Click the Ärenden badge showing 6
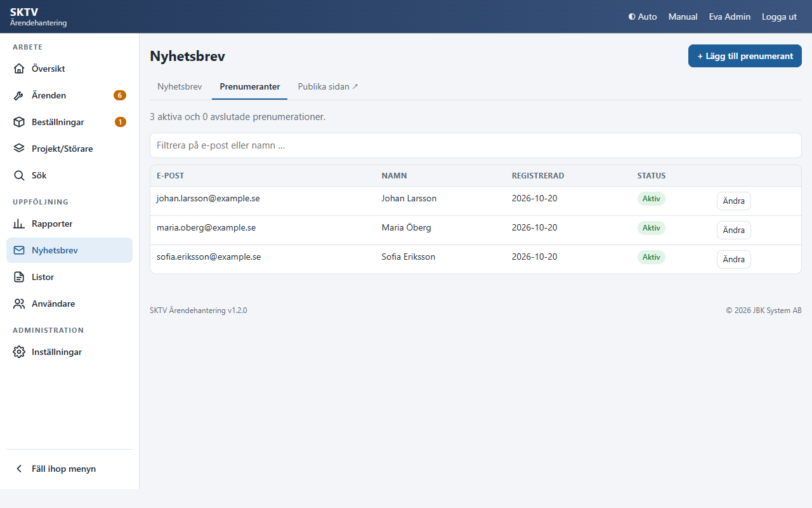 120,95
